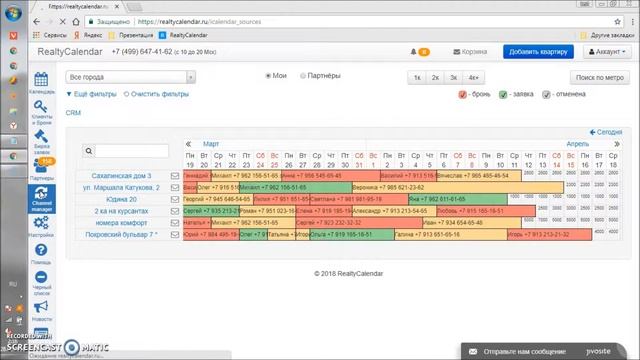The image size is (640, 360).
Task: Toggle the бронь checkbox
Action: 462,95
